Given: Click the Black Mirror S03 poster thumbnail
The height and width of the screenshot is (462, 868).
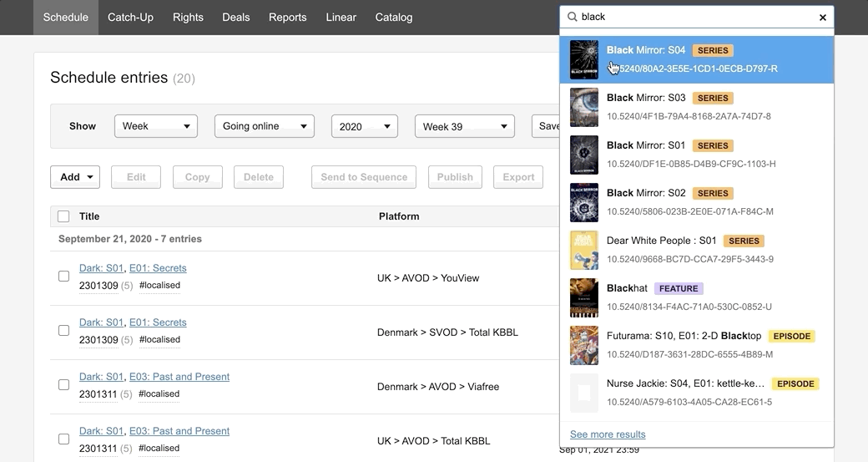Looking at the screenshot, I should click(x=583, y=107).
